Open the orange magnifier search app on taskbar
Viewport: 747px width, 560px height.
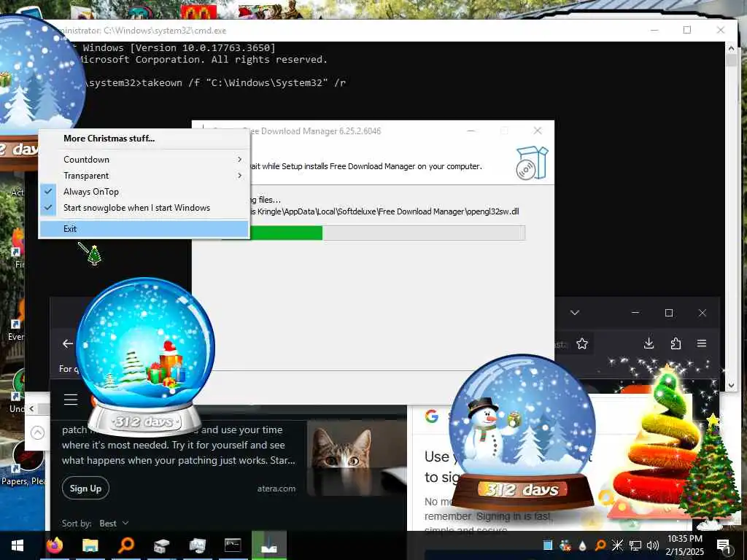(x=125, y=545)
